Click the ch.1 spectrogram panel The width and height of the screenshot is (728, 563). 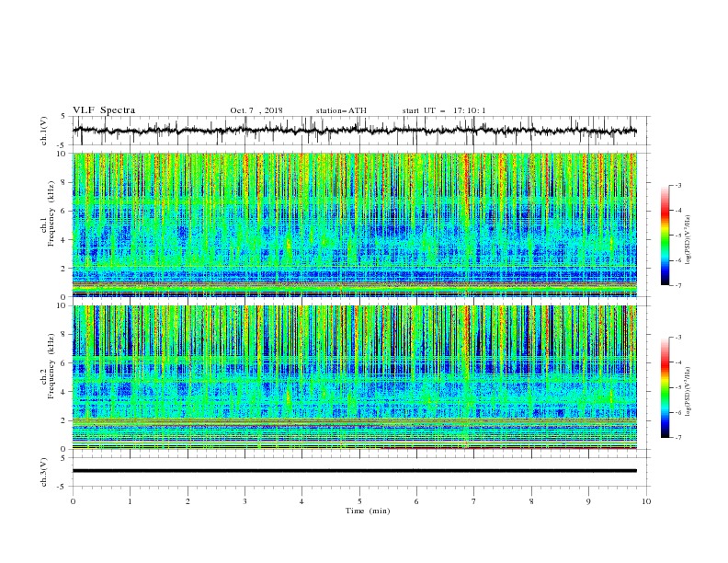(x=354, y=224)
